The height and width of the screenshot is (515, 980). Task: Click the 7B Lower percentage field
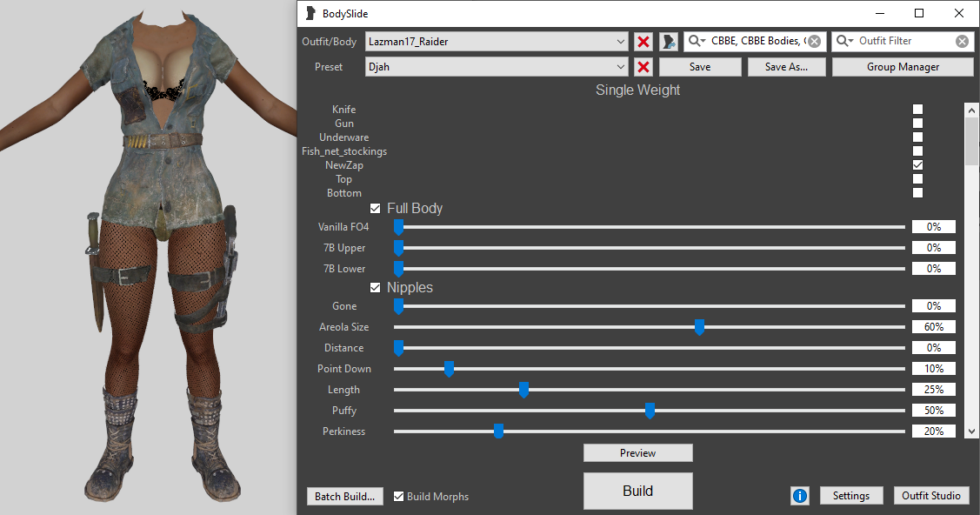934,269
